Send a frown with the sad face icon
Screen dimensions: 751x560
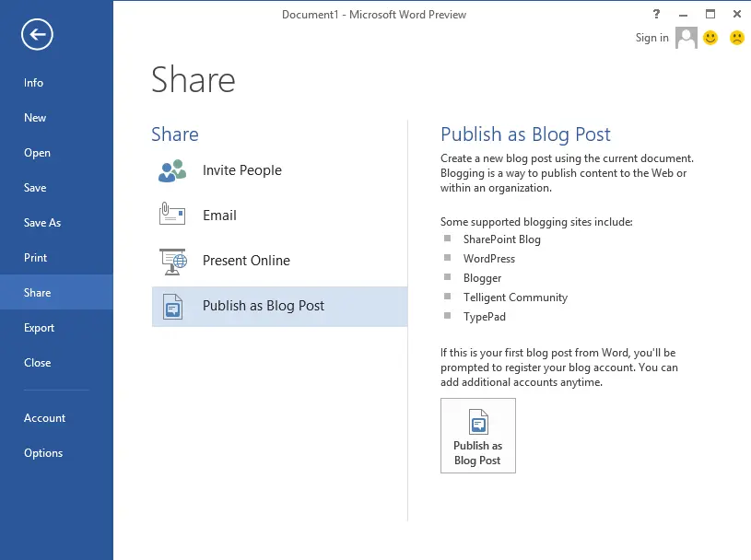(736, 38)
